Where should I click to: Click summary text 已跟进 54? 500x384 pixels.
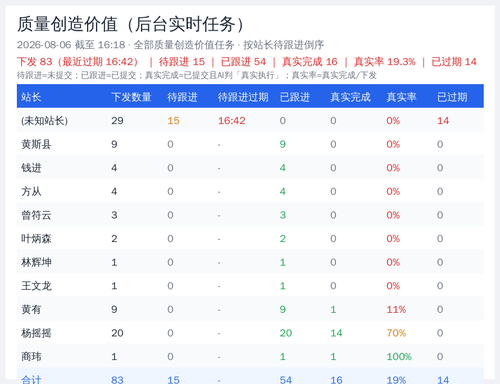[243, 62]
